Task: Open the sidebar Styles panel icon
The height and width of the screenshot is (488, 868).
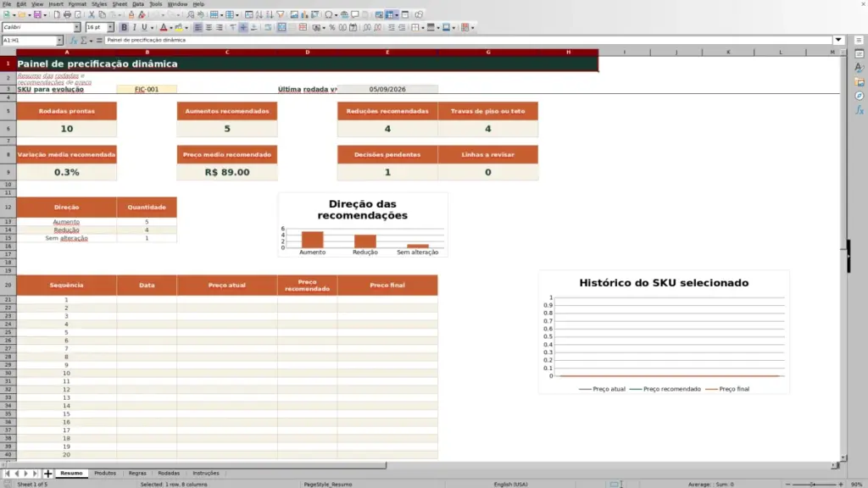Action: (x=860, y=68)
